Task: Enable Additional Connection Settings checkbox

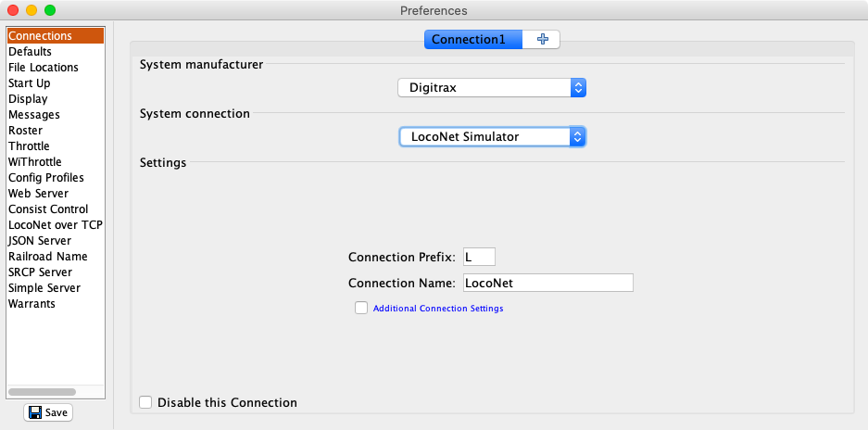Action: click(361, 308)
